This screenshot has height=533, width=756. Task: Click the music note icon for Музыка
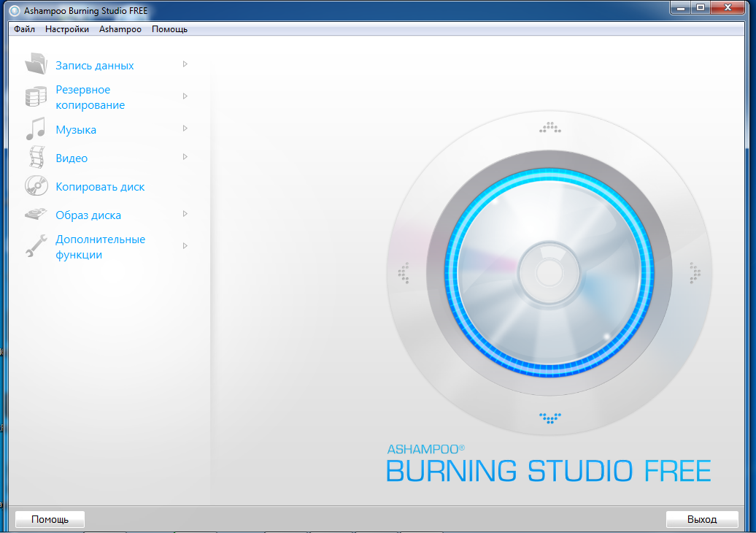(x=36, y=129)
